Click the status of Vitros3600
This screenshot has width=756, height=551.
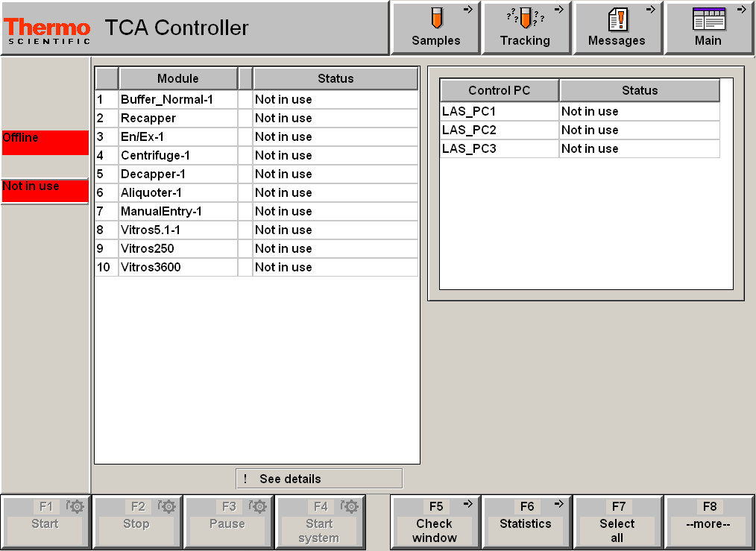[x=336, y=267]
